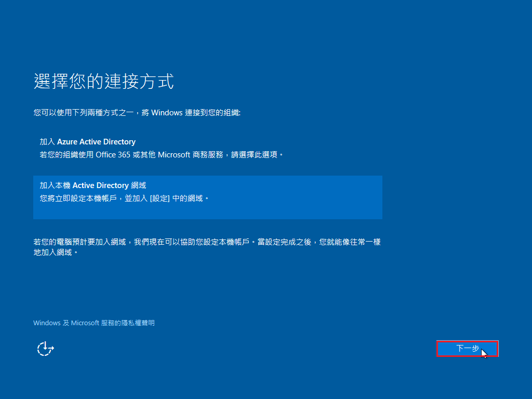Click text 您可以使用下列兩種方式之一

pos(84,113)
